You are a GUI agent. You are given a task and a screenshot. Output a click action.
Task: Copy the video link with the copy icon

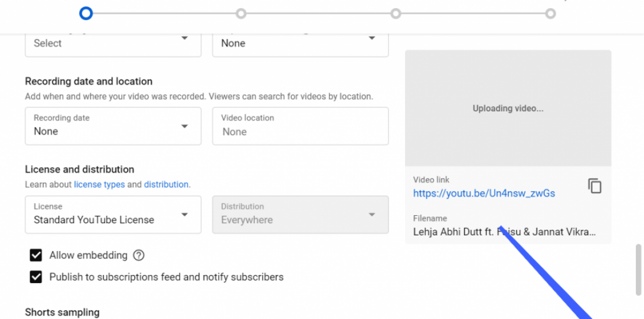[x=595, y=186]
